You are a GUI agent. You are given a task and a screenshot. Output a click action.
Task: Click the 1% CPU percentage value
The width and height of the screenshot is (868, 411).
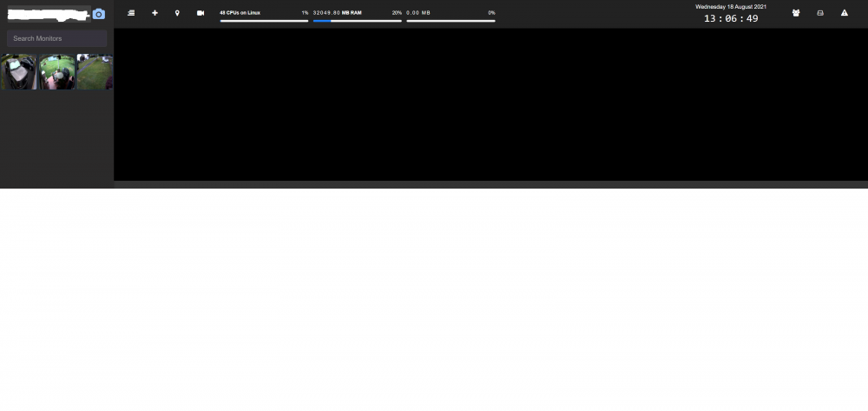coord(305,13)
